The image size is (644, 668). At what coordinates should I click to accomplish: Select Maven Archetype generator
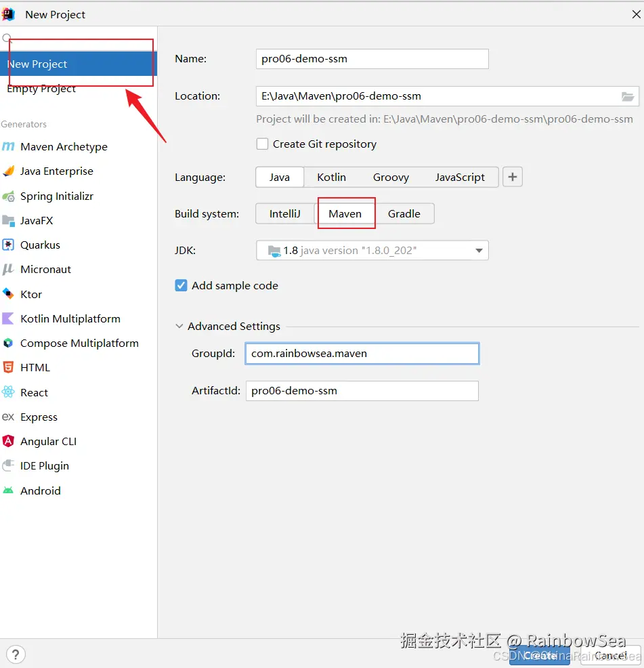[x=79, y=146]
